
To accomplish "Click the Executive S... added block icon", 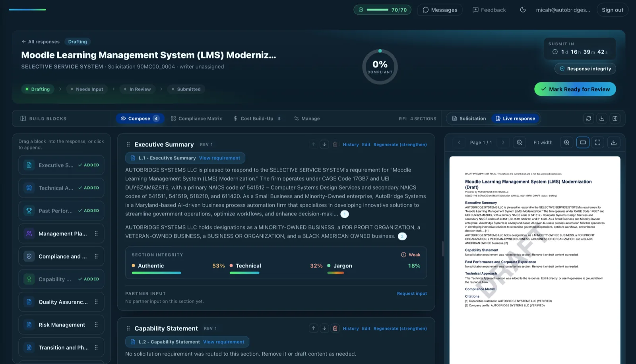I will pyautogui.click(x=29, y=165).
